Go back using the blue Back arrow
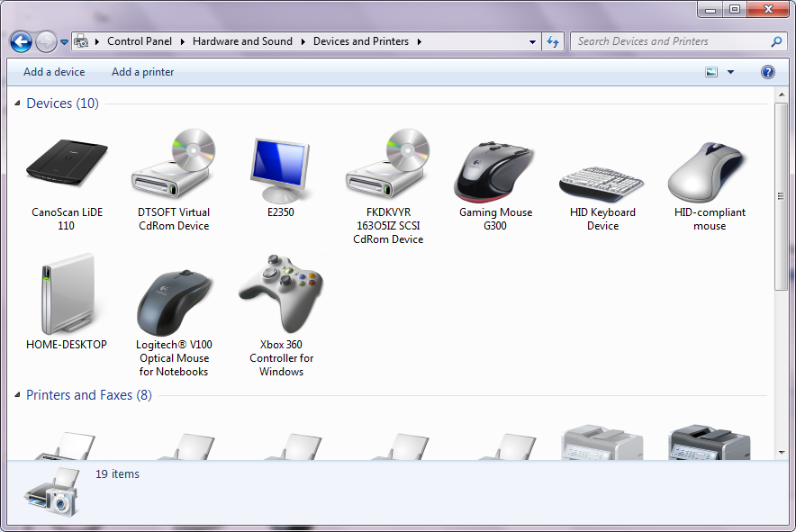 tap(21, 41)
